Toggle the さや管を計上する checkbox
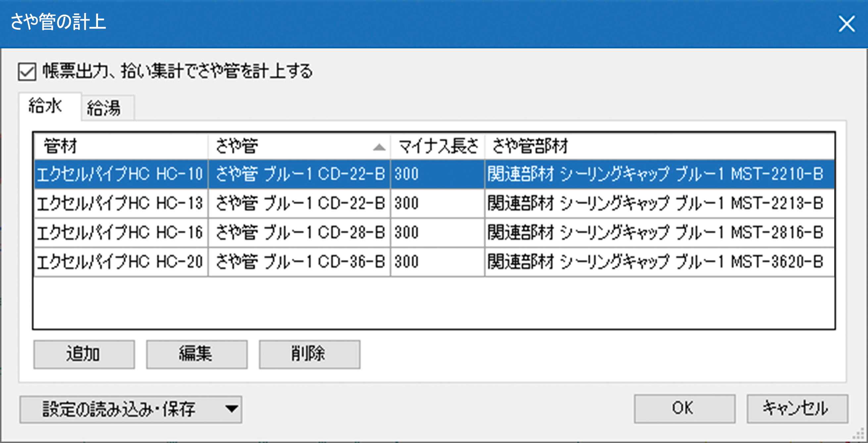 point(27,72)
